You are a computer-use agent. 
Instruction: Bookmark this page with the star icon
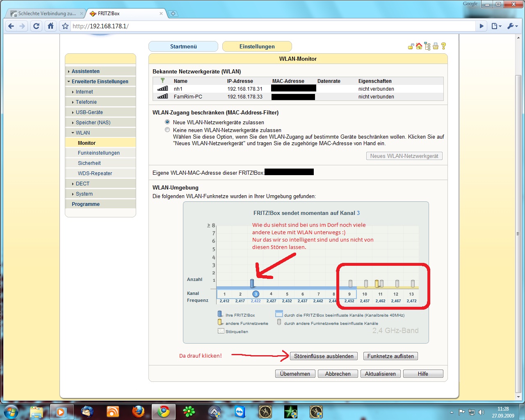[x=65, y=26]
